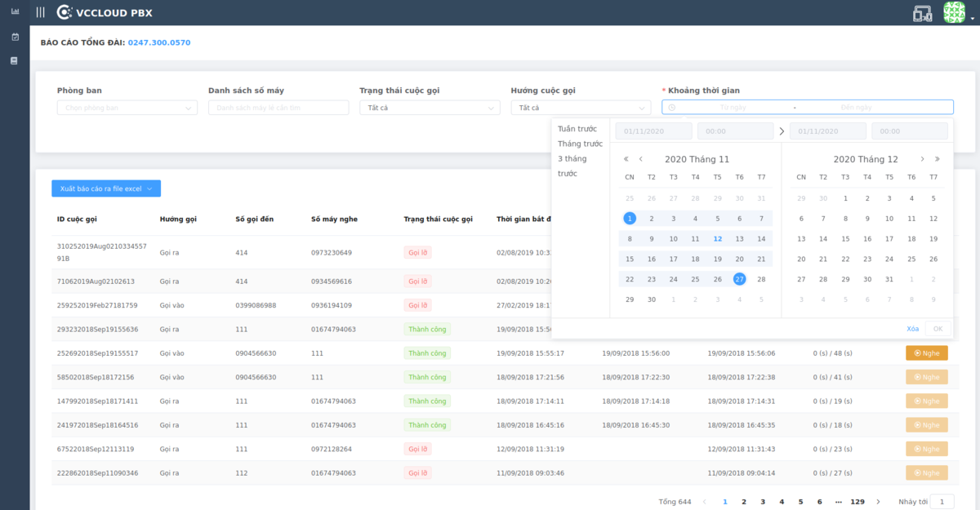The height and width of the screenshot is (510, 980).
Task: Select the Tuần trước shortcut
Action: coord(577,129)
